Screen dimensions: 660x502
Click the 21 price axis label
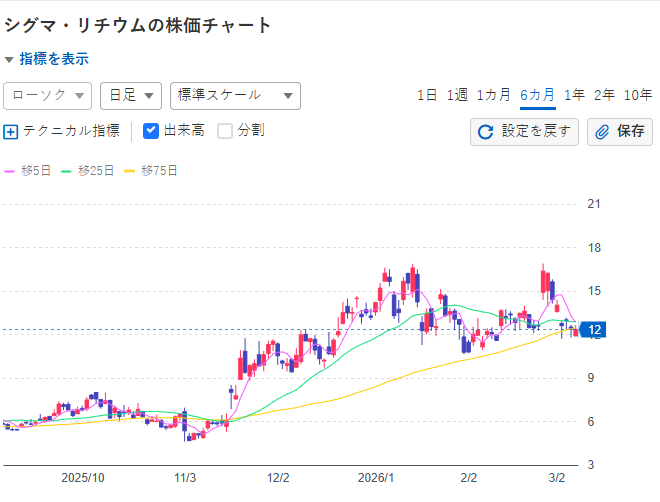click(594, 204)
